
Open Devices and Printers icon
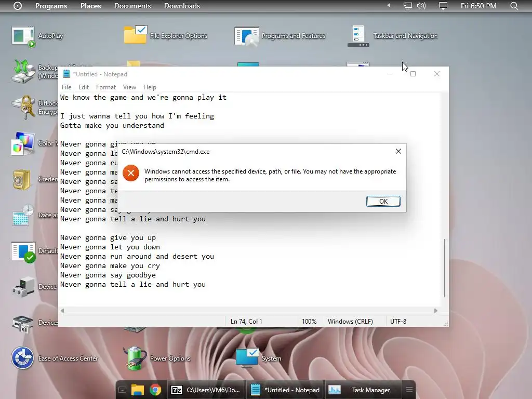click(23, 323)
